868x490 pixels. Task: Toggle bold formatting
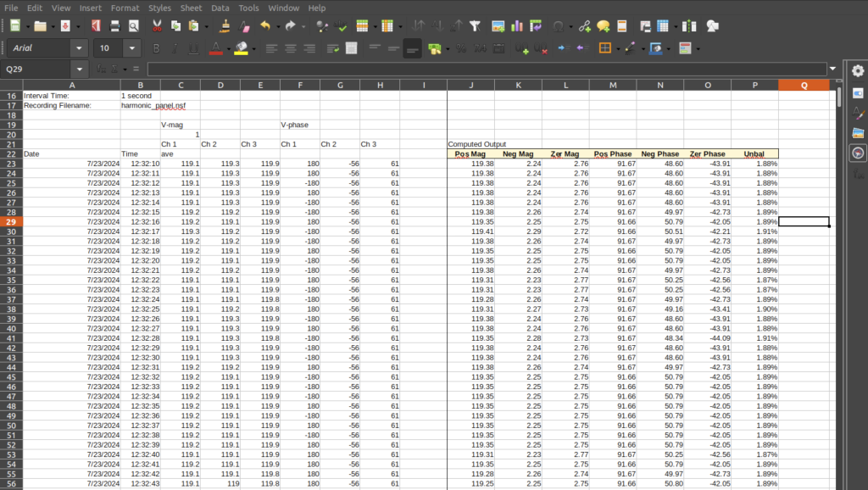point(157,48)
